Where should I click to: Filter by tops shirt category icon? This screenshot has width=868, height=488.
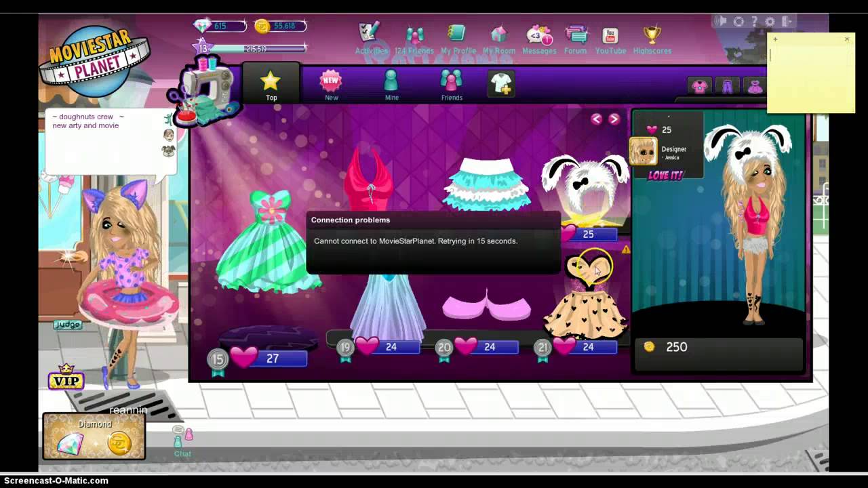tap(699, 86)
